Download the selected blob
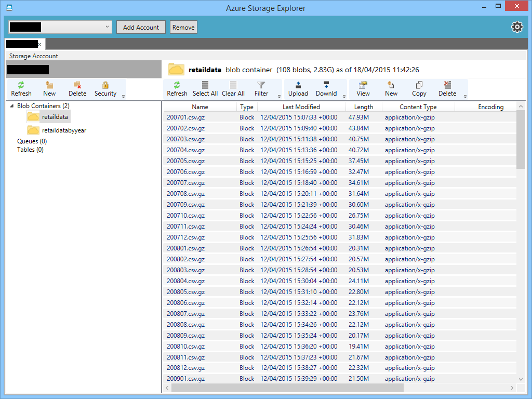 click(326, 89)
